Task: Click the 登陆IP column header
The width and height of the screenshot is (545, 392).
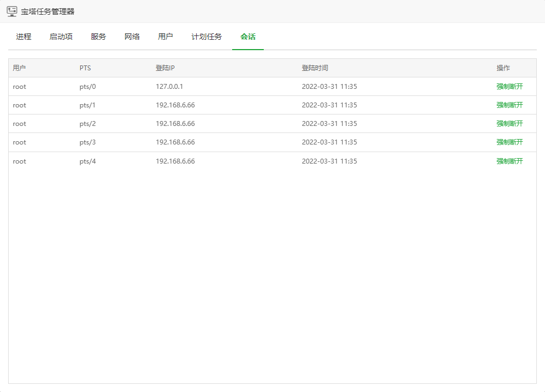Action: 165,68
